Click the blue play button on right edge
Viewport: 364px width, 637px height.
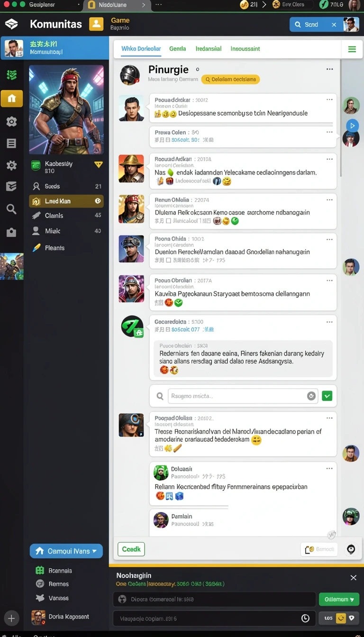click(x=352, y=125)
